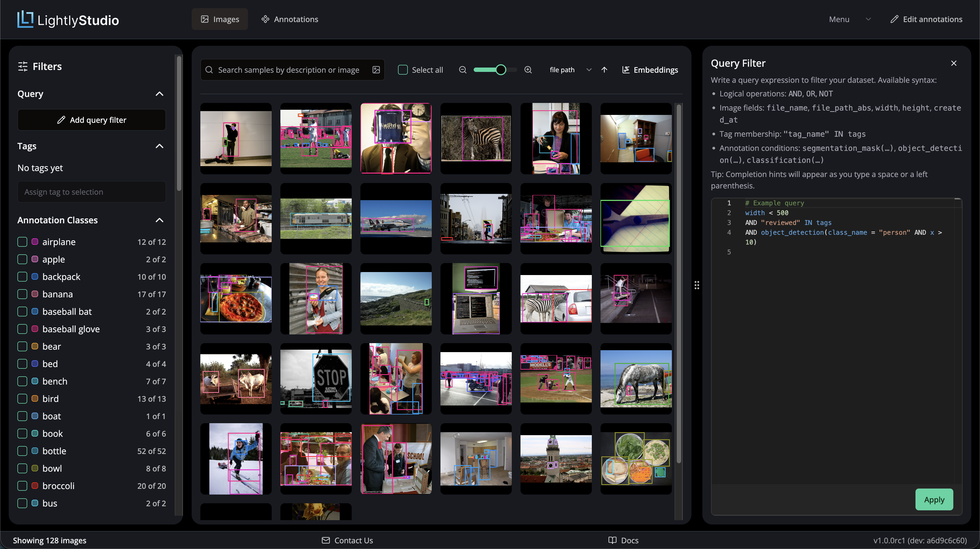Check the bird class filter
The width and height of the screenshot is (980, 549).
22,398
